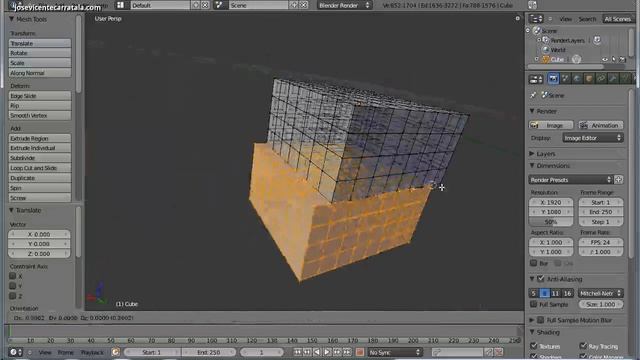Select the Object properties tab icon
This screenshot has width=640, height=360.
589,79
